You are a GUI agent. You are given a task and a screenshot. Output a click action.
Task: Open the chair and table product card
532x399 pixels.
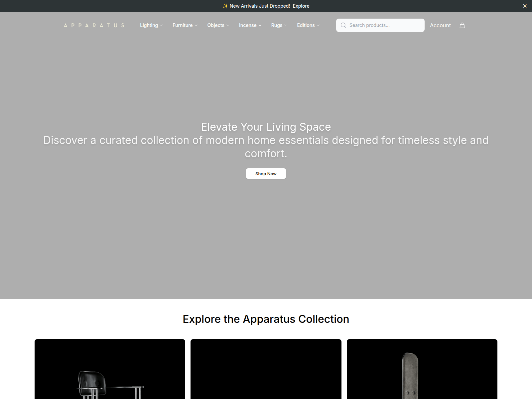(110, 369)
